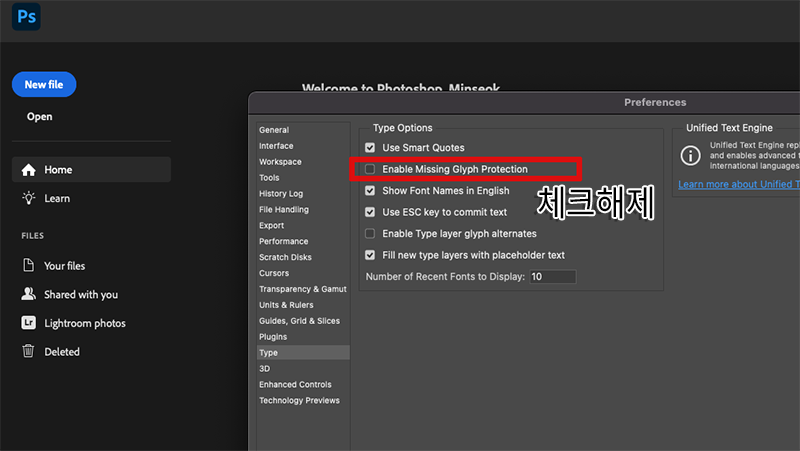Click the Home house icon

[29, 170]
